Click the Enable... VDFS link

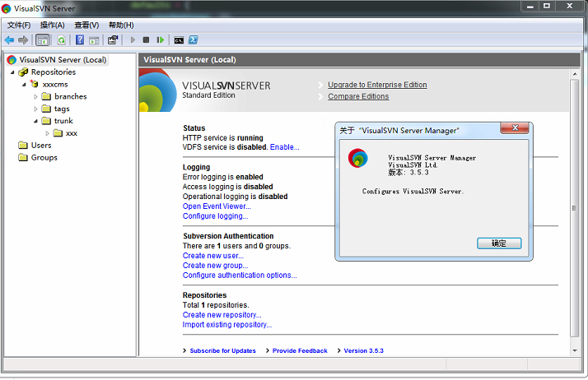tap(285, 147)
